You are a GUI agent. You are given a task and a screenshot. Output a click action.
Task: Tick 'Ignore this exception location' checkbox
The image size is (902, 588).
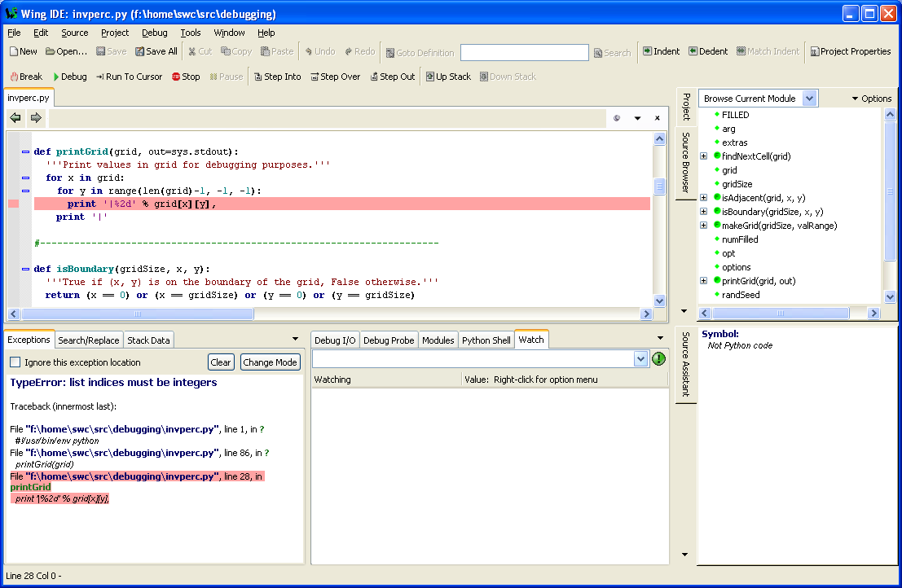click(x=15, y=362)
